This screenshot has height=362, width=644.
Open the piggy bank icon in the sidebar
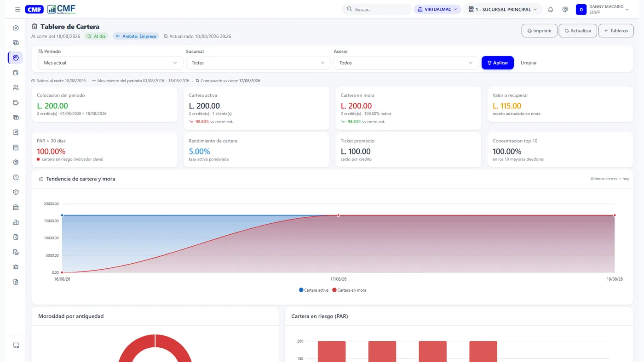pyautogui.click(x=16, y=102)
